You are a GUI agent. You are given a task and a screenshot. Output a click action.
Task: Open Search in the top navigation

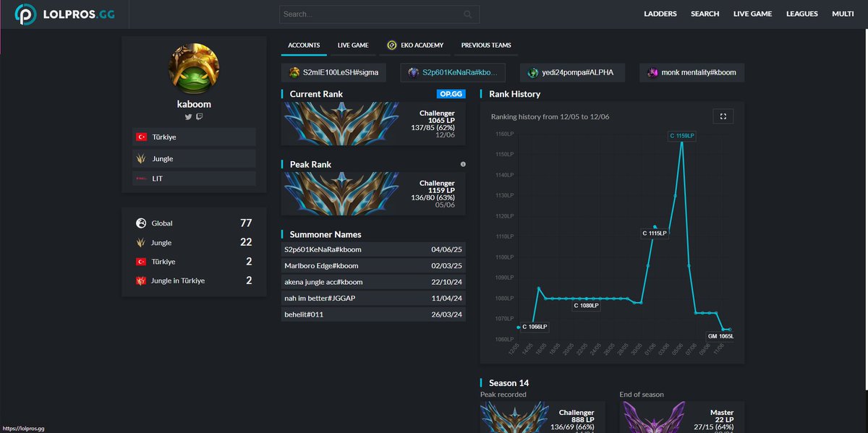tap(705, 14)
